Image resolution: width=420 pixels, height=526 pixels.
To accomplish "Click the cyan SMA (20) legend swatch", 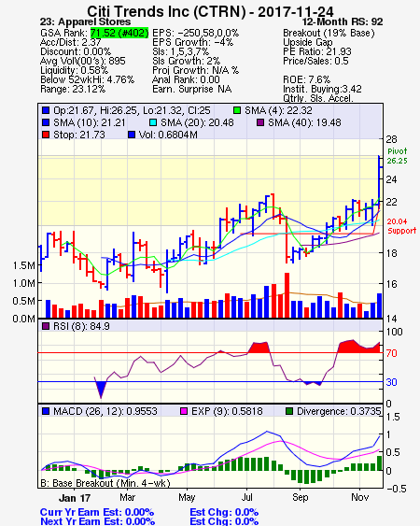I will pos(153,122).
